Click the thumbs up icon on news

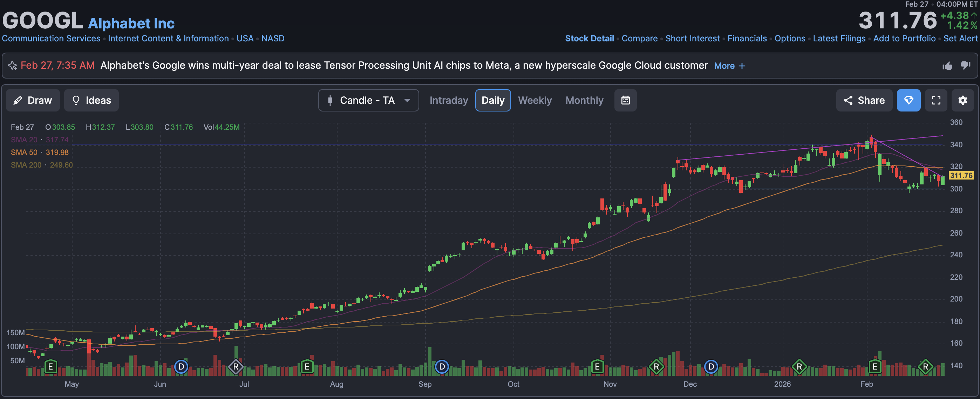[947, 66]
